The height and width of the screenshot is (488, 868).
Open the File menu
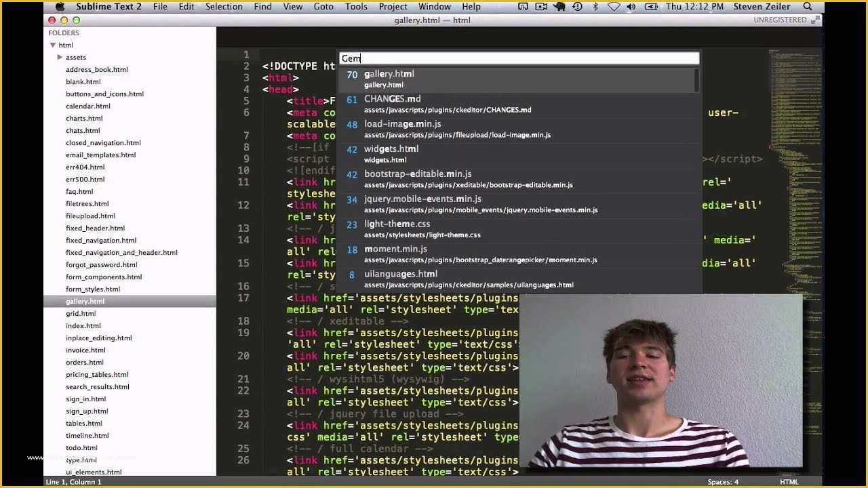(160, 7)
